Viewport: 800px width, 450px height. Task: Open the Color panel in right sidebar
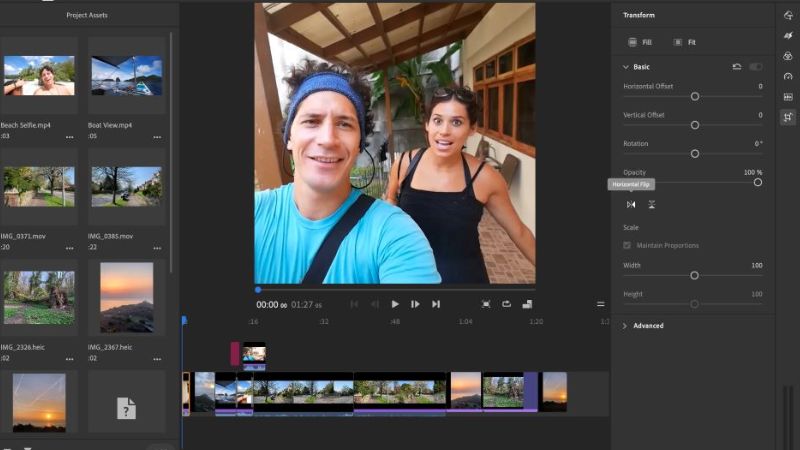coord(788,56)
